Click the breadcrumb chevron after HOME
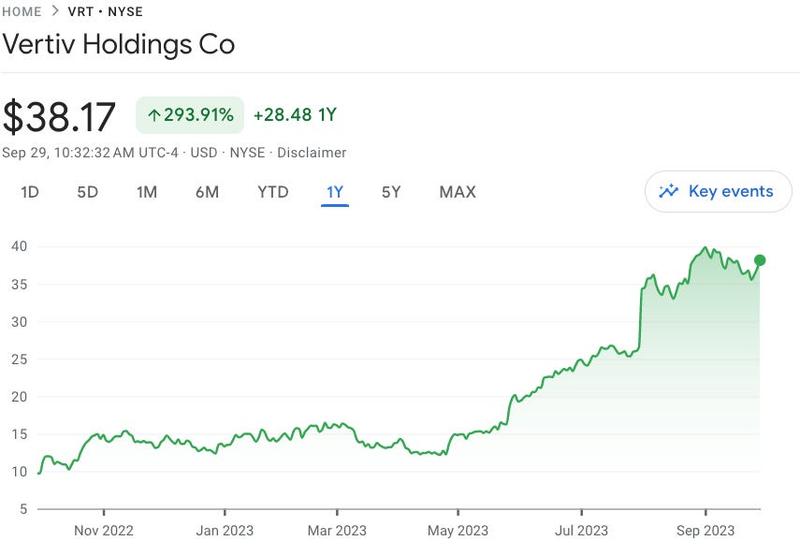The width and height of the screenshot is (800, 558). 55,11
